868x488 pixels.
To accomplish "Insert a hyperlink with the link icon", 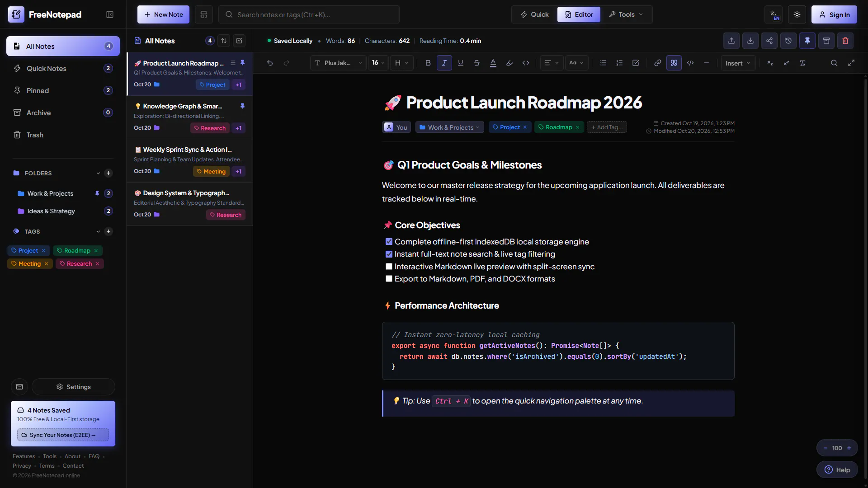I will [x=657, y=63].
